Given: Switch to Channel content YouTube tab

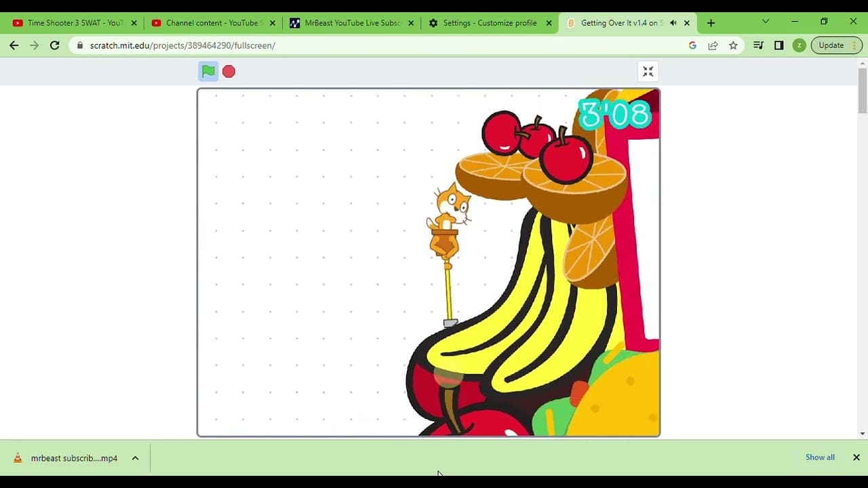Looking at the screenshot, I should [213, 23].
